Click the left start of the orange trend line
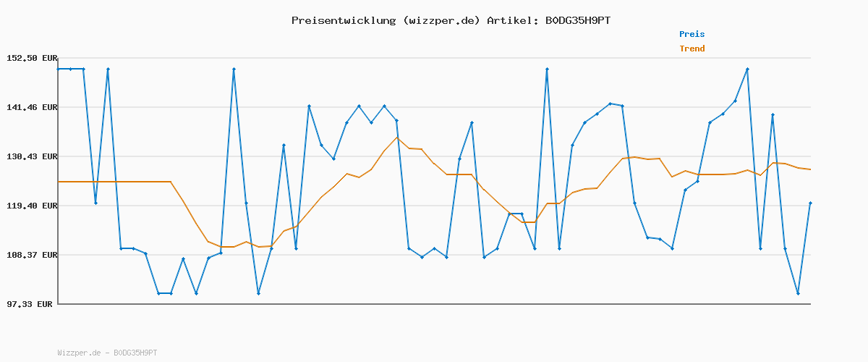 coord(59,182)
